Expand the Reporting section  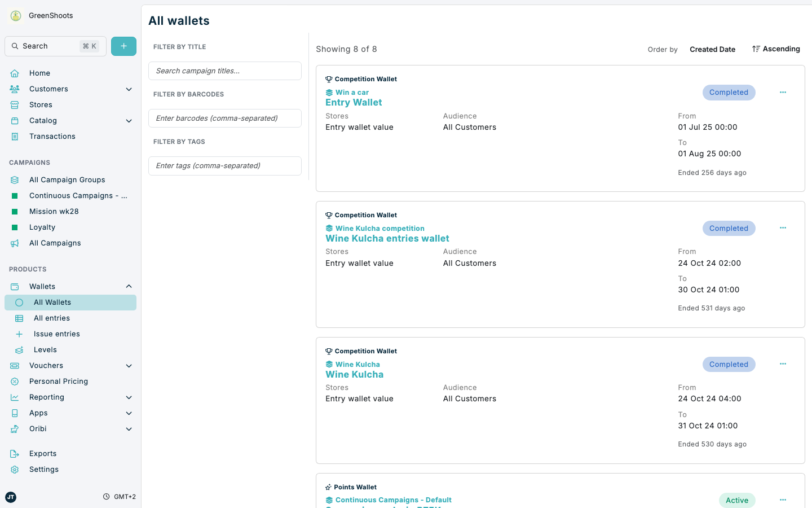[129, 397]
